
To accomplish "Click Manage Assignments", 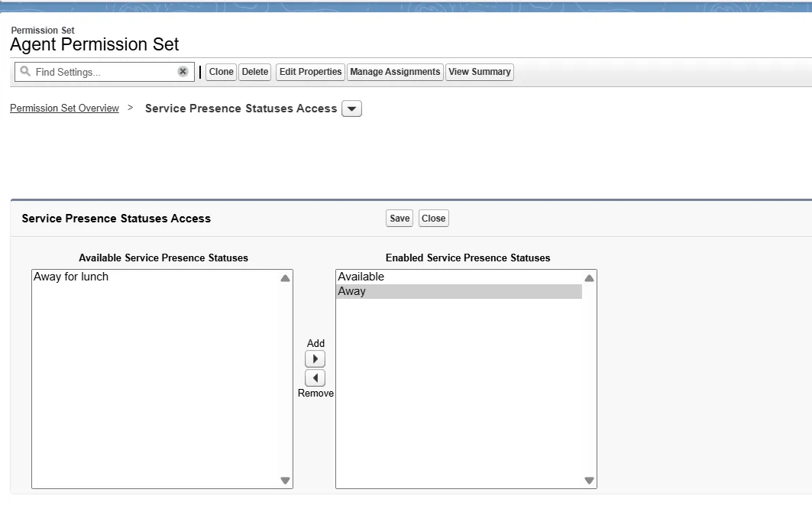I will [395, 72].
